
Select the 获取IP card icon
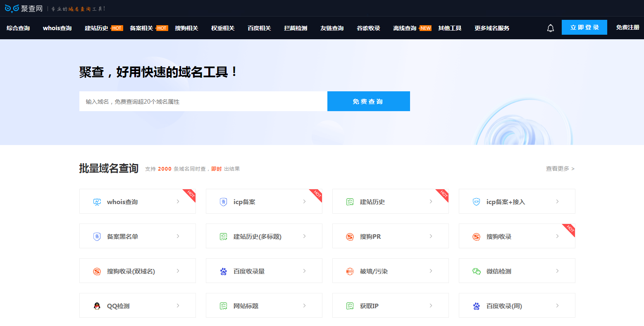350,305
